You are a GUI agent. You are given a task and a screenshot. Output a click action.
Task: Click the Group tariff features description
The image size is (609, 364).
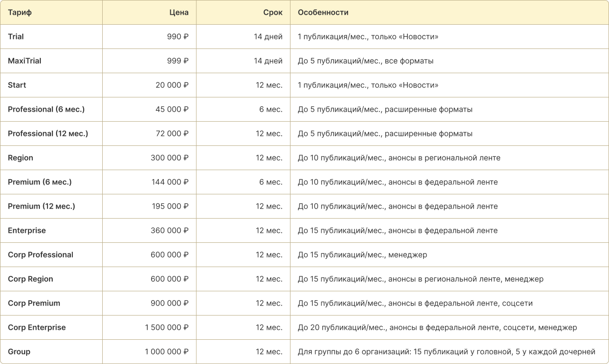click(446, 352)
